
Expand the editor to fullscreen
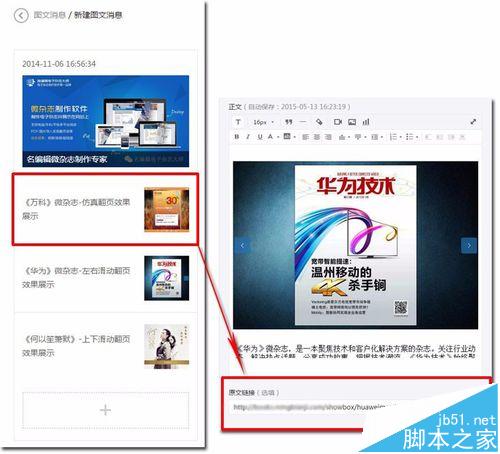[473, 122]
